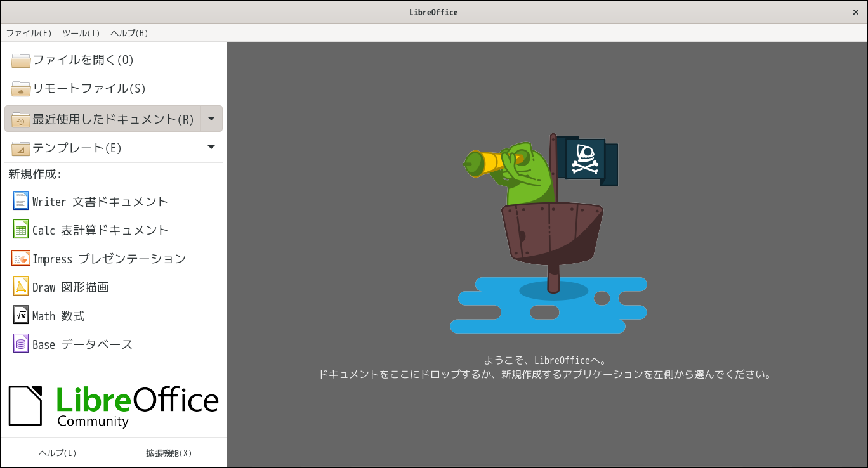
Task: Click the Base database icon
Action: [x=21, y=344]
